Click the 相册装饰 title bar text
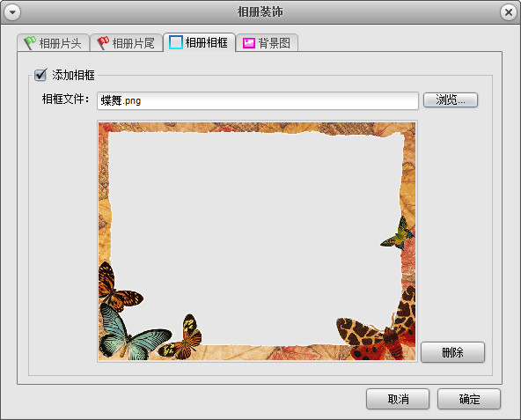This screenshot has width=521, height=420. pos(260,12)
